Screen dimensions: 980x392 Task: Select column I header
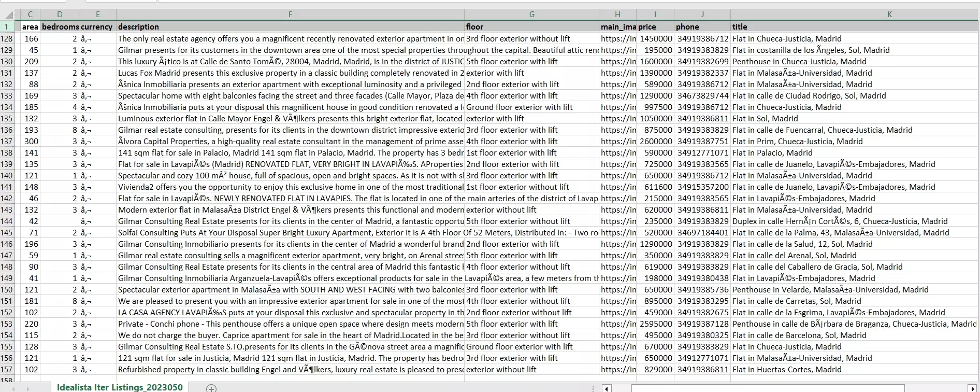[x=655, y=15]
